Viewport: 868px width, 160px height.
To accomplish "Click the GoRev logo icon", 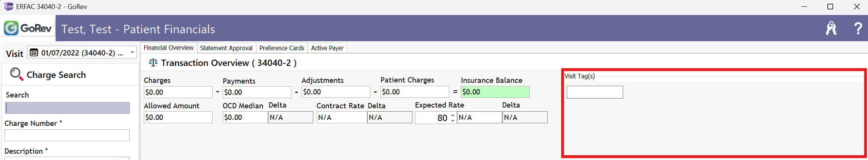I will coord(11,28).
